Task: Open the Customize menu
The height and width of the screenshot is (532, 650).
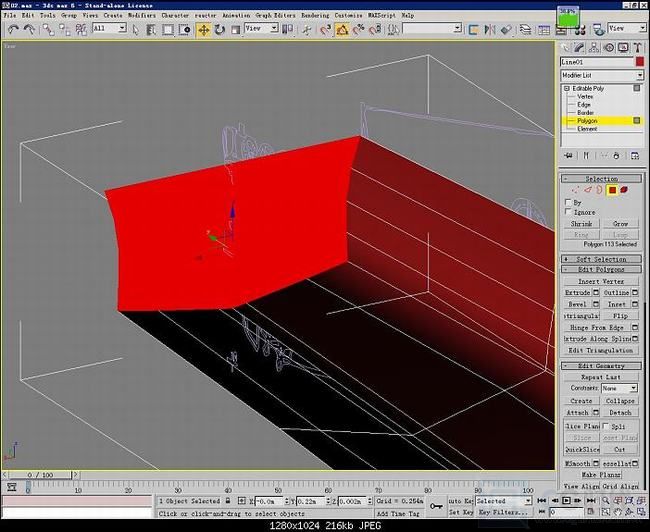Action: [349, 15]
